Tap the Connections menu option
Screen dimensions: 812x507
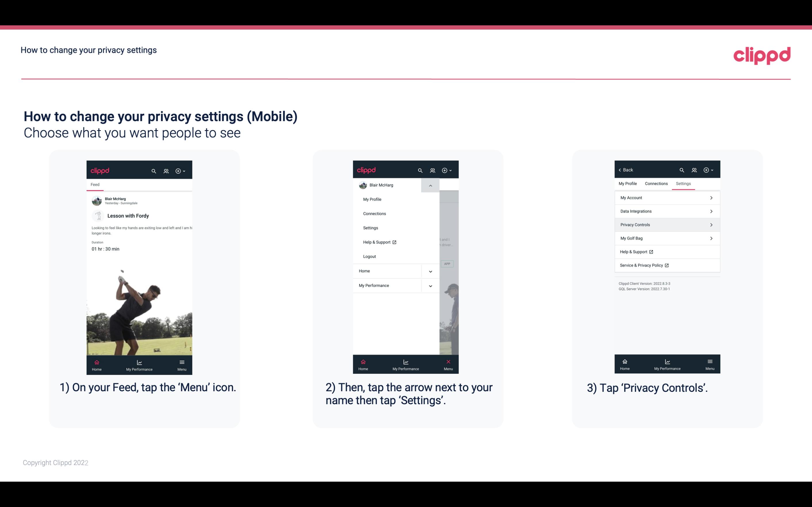(374, 213)
